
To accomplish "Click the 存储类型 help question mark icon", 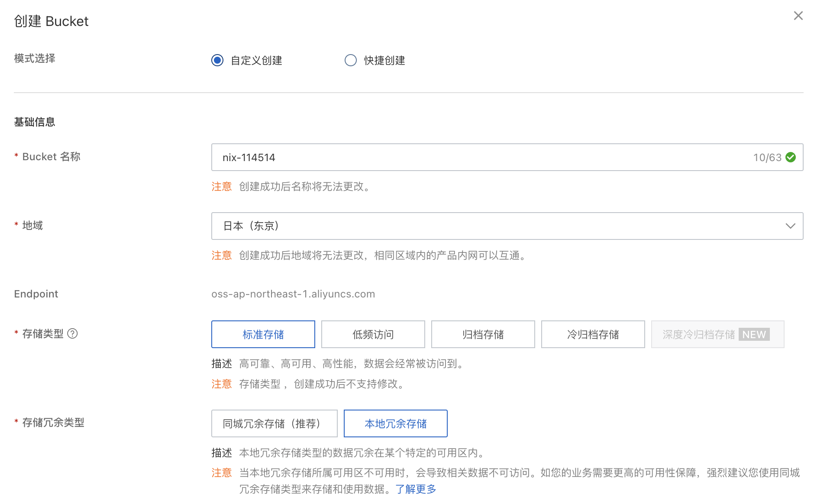I will [x=73, y=333].
